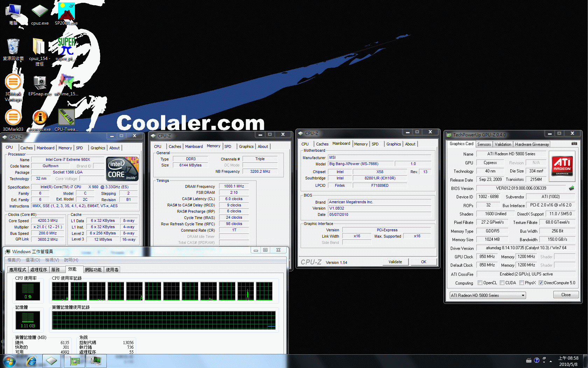Open the 檢視(V) menu in Task Manager
The height and width of the screenshot is (368, 588).
click(x=52, y=260)
